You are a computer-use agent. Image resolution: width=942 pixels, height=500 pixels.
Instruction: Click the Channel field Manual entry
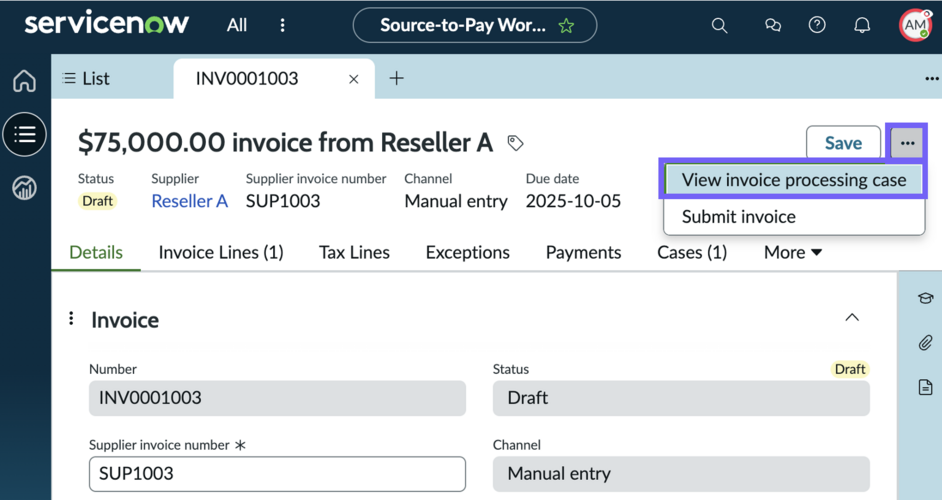(681, 474)
